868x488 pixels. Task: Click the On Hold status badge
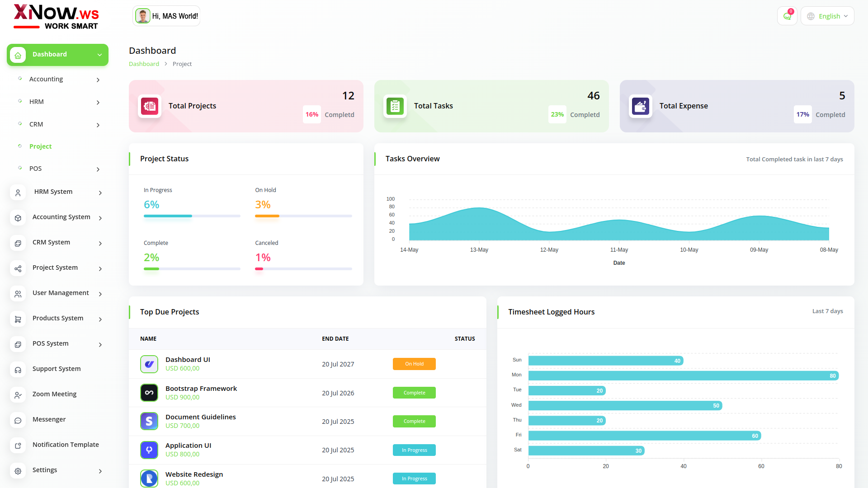tap(414, 364)
